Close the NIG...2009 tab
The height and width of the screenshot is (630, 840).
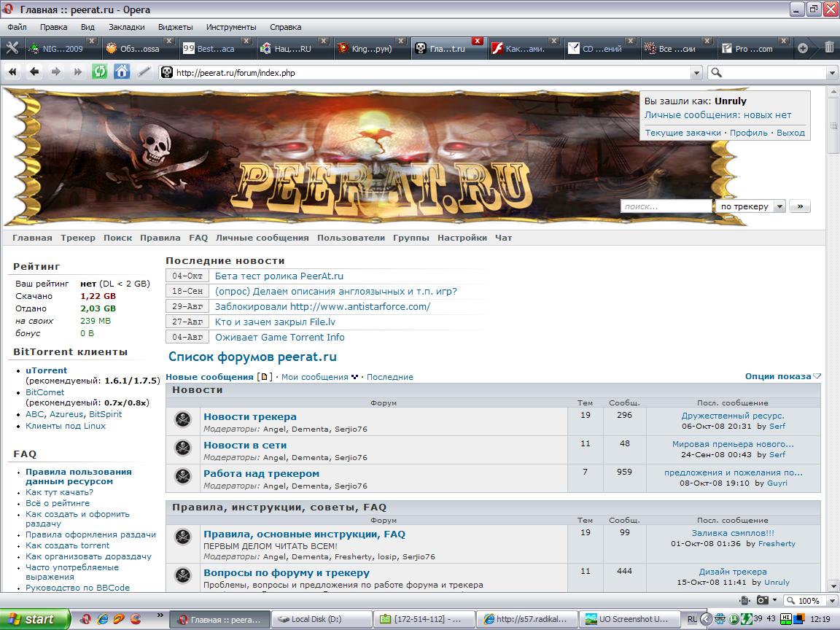92,41
